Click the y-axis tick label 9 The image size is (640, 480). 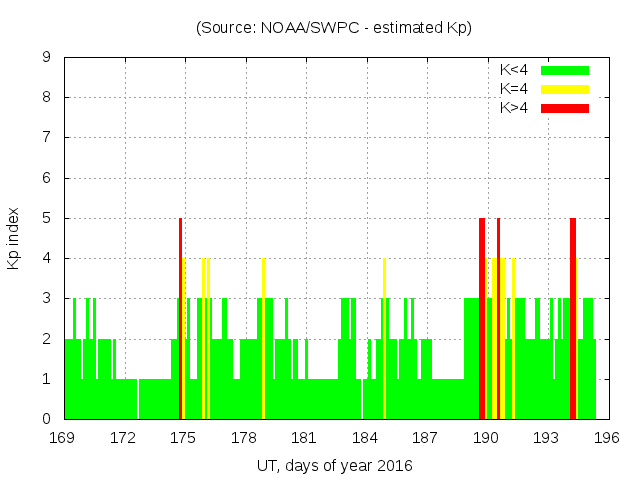click(46, 58)
